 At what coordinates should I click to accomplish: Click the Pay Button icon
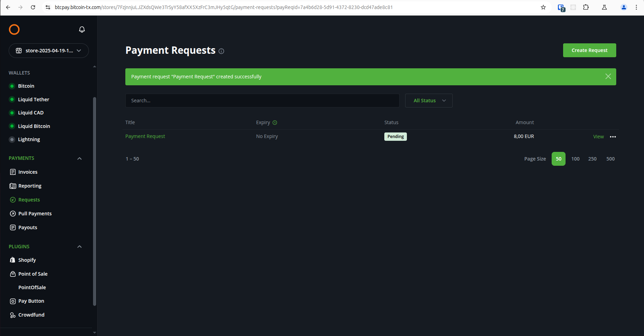pos(13,301)
